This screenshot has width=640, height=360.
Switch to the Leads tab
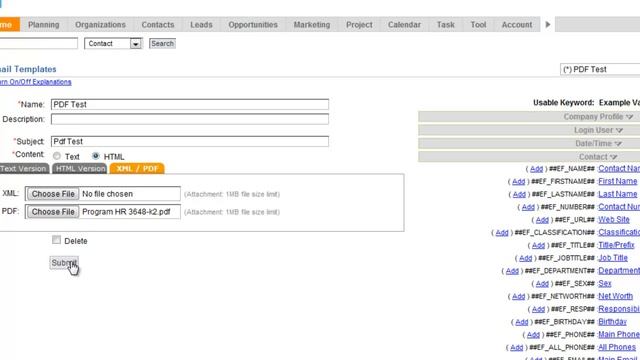[x=201, y=24]
